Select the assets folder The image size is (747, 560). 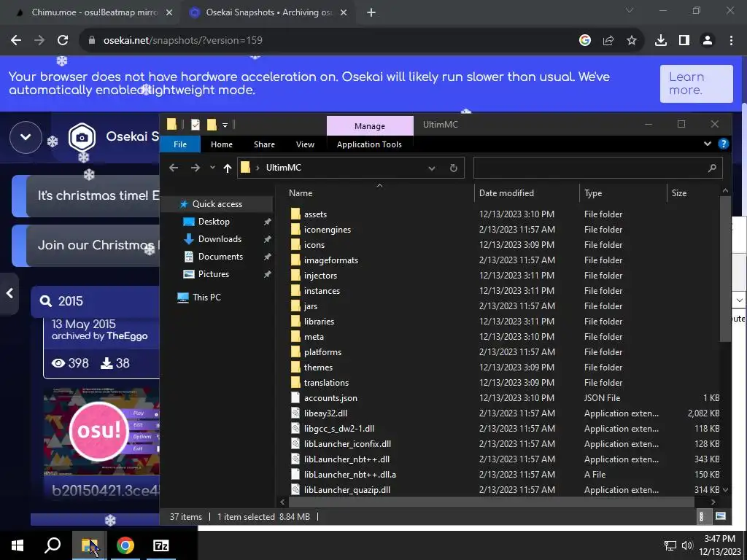(x=315, y=214)
